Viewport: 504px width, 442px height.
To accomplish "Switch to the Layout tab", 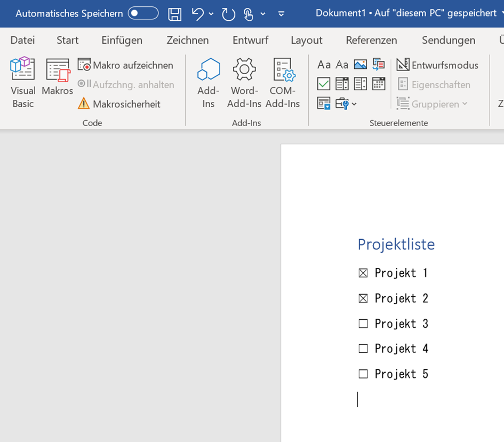I will tap(307, 40).
